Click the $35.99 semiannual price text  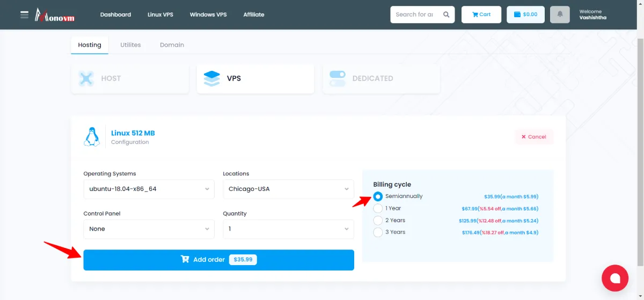click(511, 196)
